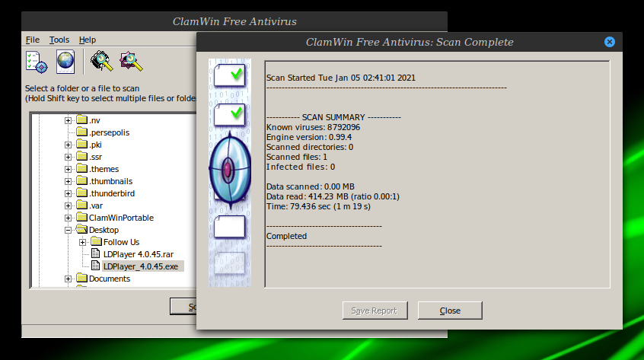Click the Scan Complete dialog title bar

coord(409,42)
